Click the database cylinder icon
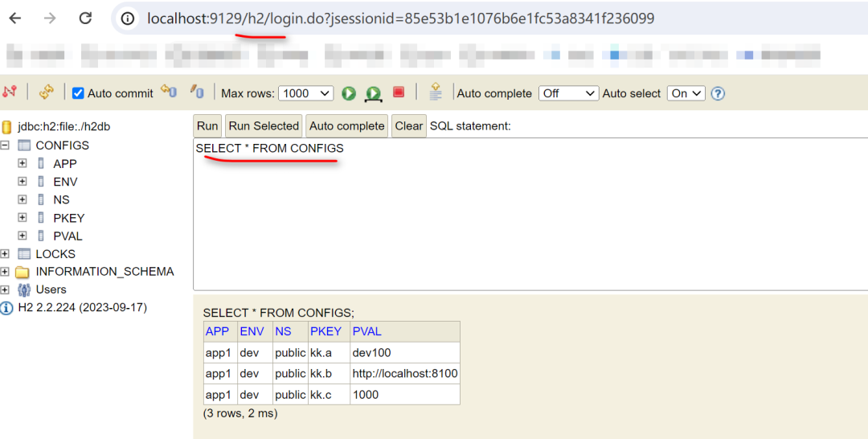868x439 pixels. tap(6, 127)
